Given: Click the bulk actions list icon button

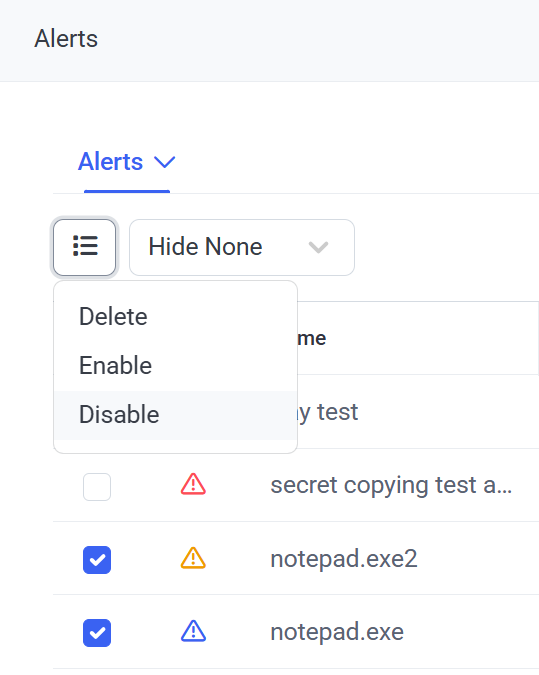Looking at the screenshot, I should pyautogui.click(x=85, y=247).
